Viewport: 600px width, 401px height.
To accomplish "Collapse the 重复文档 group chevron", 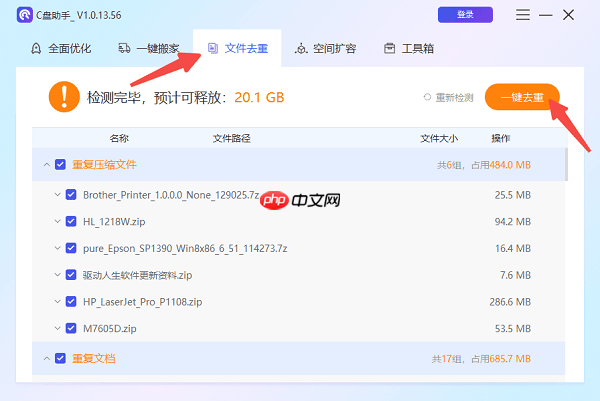I will point(47,359).
